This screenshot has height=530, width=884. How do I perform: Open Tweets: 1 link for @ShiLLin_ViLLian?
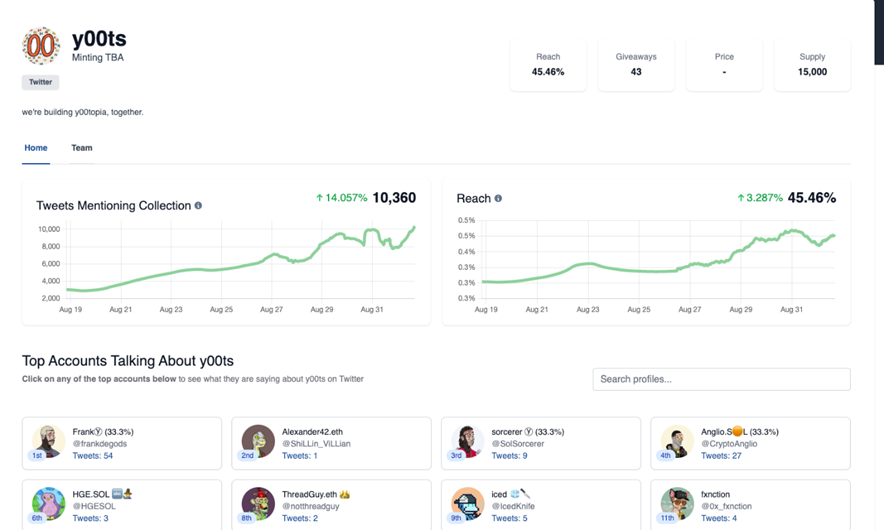(x=299, y=456)
